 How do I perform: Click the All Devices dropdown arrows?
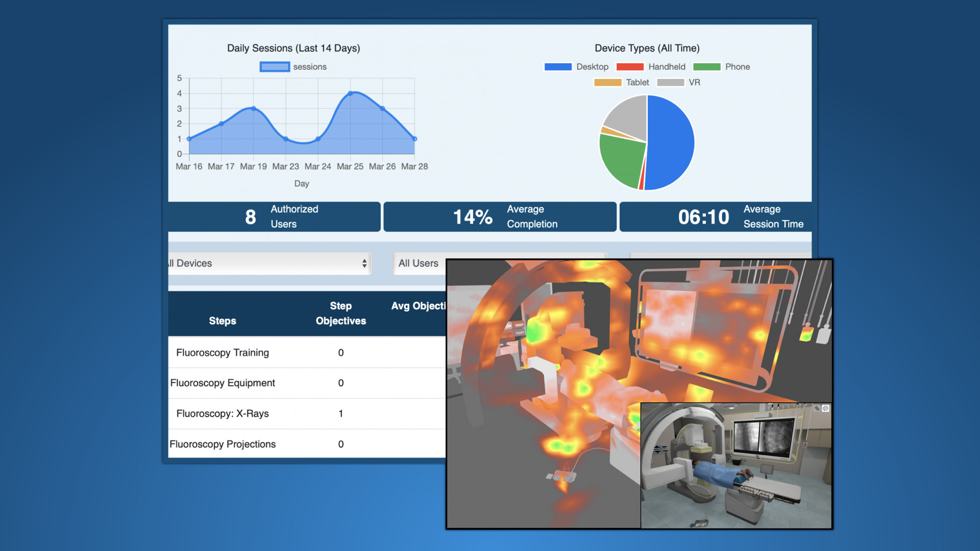tap(364, 263)
